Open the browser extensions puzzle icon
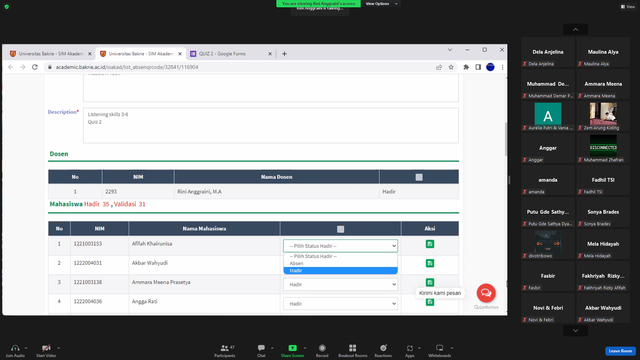640x360 pixels. [x=466, y=67]
